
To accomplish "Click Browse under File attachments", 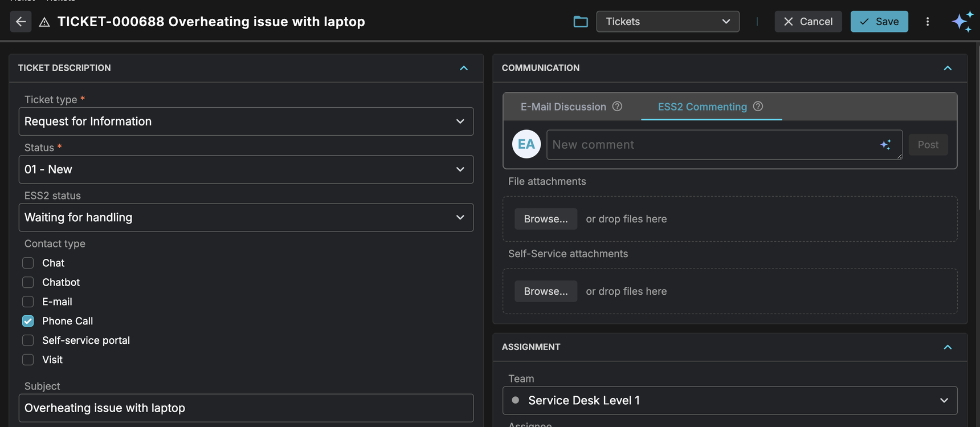I will click(545, 219).
